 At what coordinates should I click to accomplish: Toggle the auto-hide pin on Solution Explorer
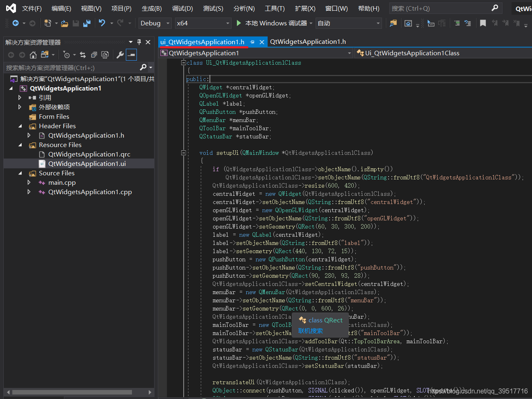coord(140,41)
